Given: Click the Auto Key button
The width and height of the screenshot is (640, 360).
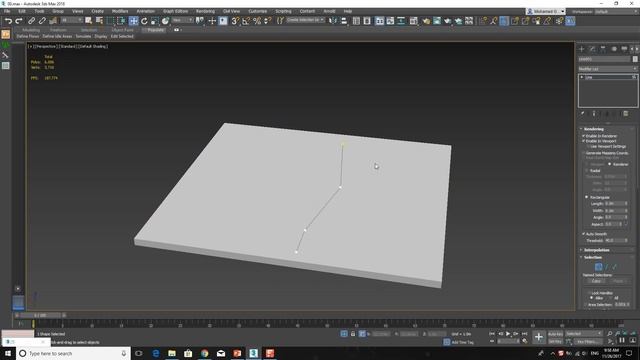Looking at the screenshot, I should click(x=555, y=334).
